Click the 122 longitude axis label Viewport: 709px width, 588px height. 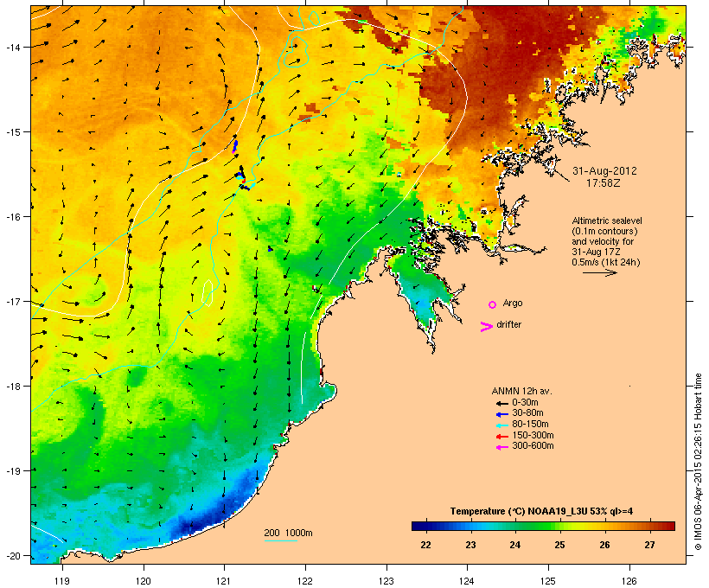305,581
